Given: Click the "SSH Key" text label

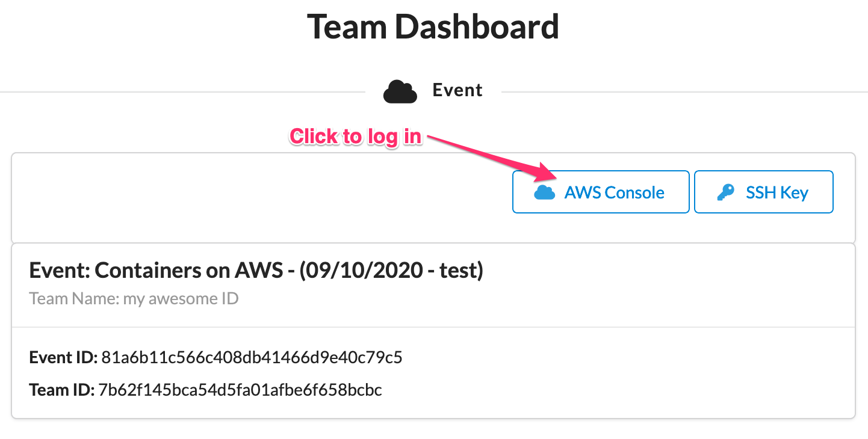Looking at the screenshot, I should (x=777, y=192).
